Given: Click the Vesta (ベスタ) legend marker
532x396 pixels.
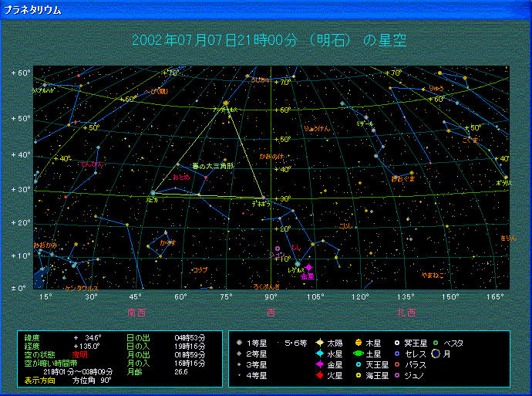Looking at the screenshot, I should coord(435,343).
